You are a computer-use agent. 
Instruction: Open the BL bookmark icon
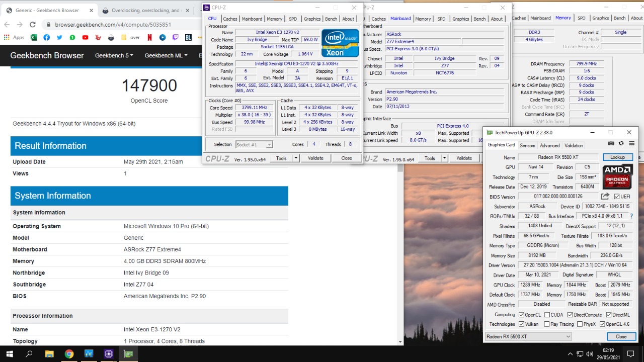(x=188, y=37)
